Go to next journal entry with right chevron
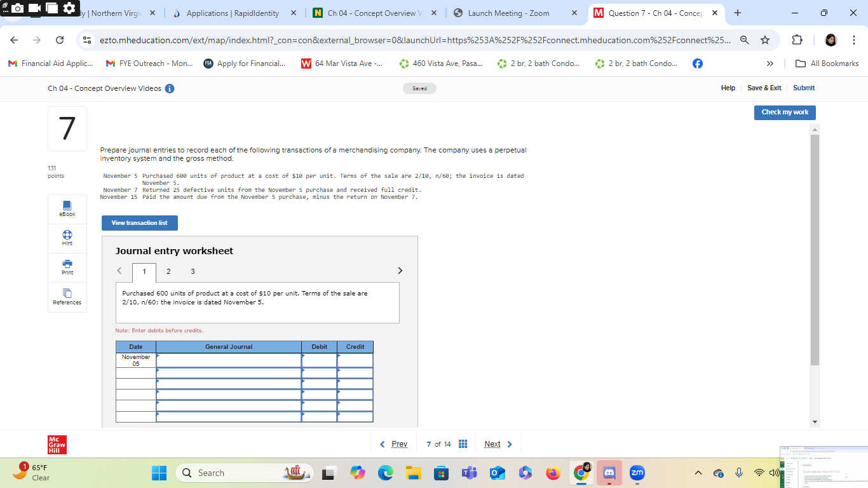The height and width of the screenshot is (488, 868). click(x=400, y=271)
